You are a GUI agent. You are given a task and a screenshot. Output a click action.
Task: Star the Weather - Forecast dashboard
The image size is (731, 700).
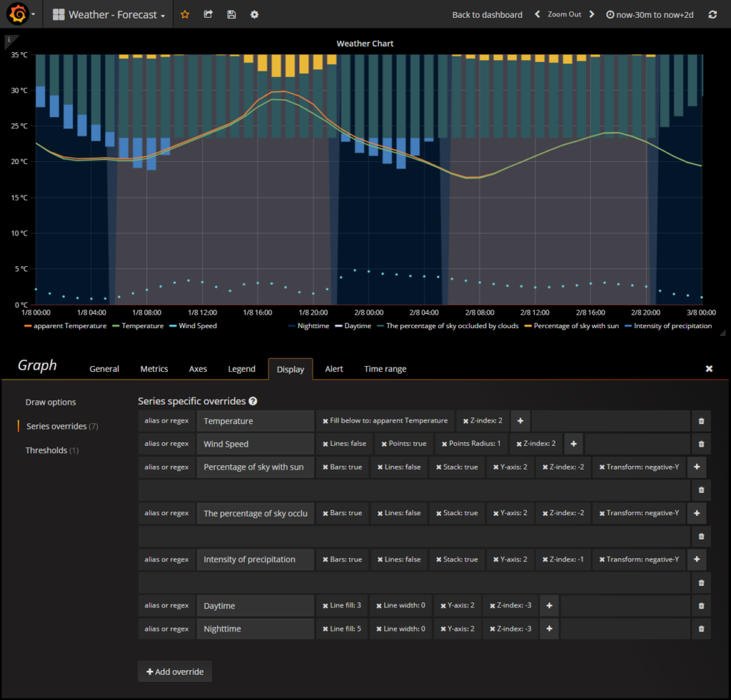[x=185, y=14]
